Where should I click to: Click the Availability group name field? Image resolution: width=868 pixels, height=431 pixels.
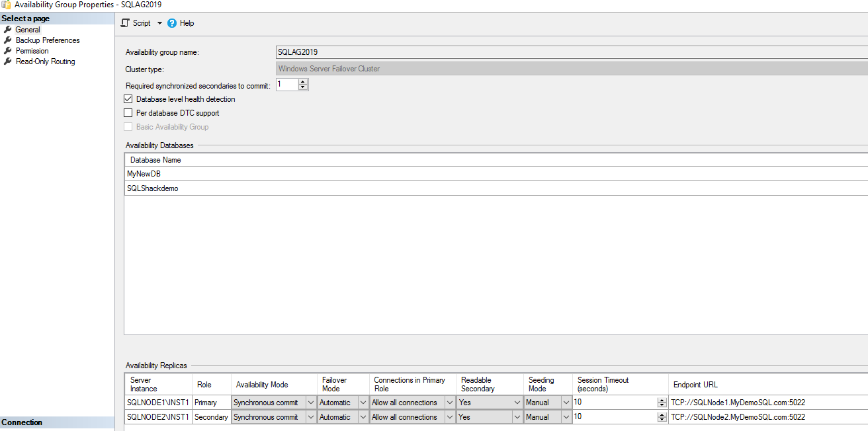pos(572,52)
